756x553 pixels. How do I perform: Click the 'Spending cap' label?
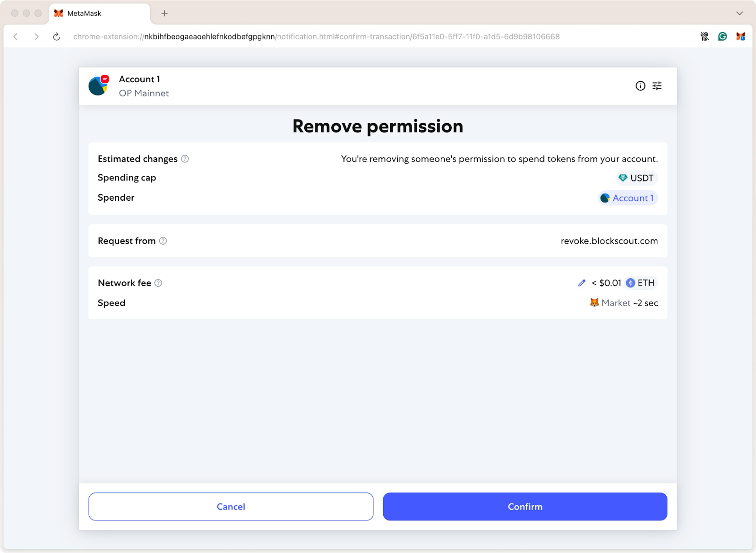click(127, 178)
